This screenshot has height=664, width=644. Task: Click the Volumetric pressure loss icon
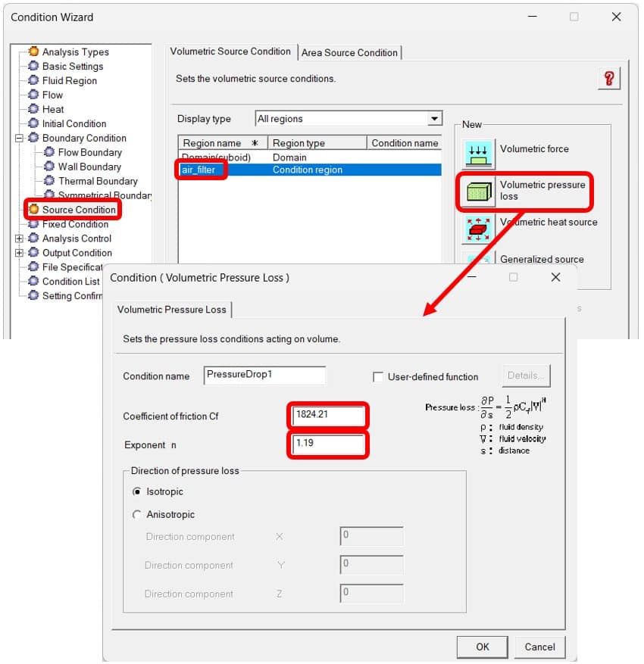pos(478,192)
